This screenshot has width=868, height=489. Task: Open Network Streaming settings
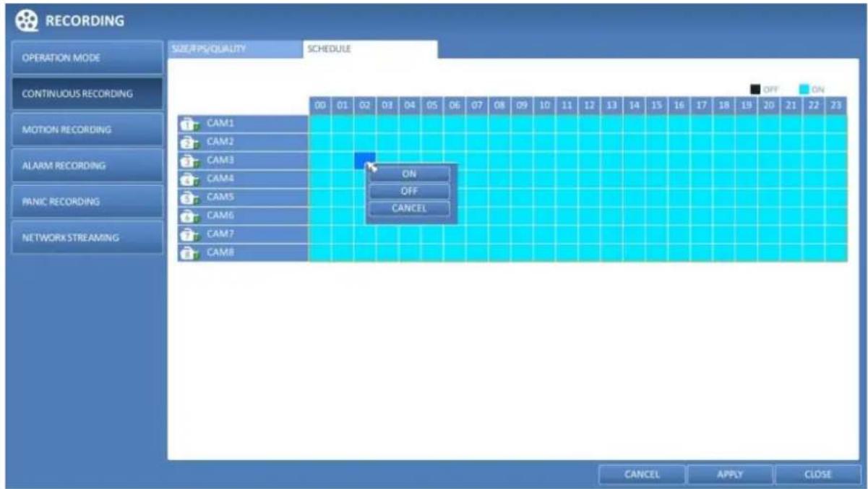[x=87, y=237]
